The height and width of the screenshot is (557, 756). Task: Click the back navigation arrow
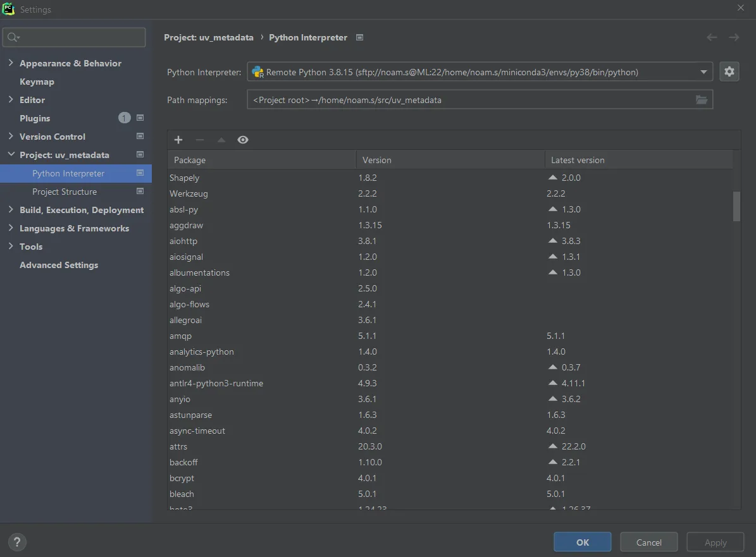click(712, 37)
